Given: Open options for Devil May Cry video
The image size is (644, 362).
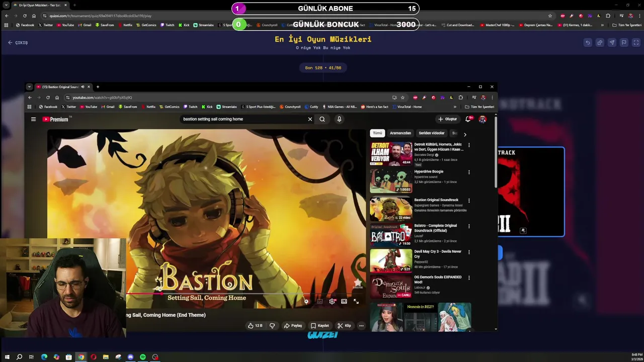Looking at the screenshot, I should pos(469,252).
